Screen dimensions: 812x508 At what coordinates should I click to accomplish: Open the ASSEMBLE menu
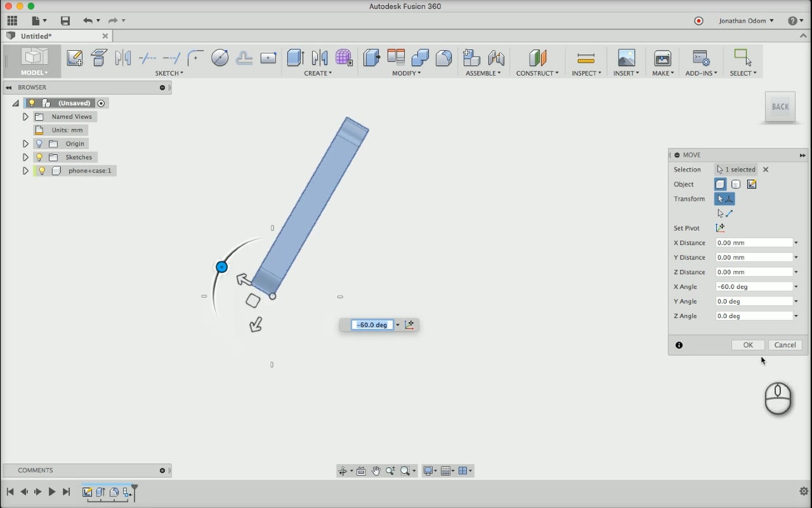coord(483,74)
